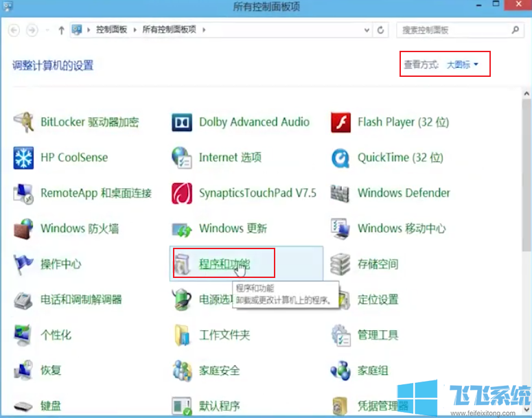Open the Windows 更新 icon

(182, 230)
